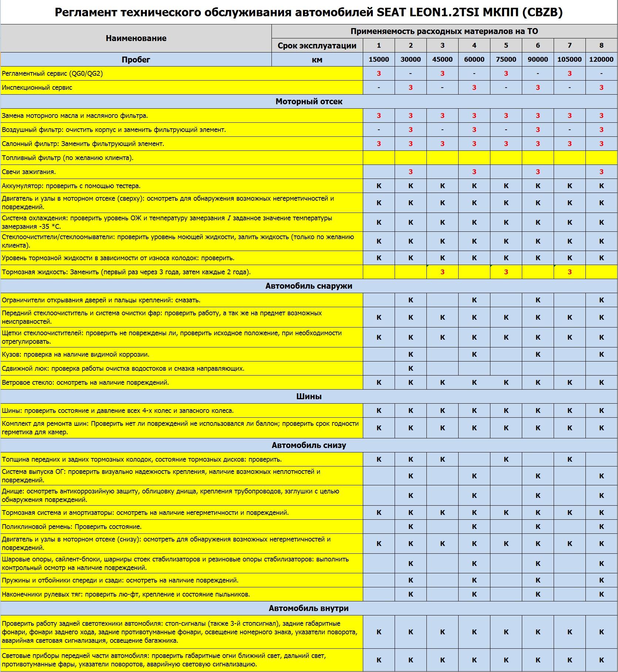Select the 'Шины' section header row
The image size is (618, 672).
(x=309, y=397)
